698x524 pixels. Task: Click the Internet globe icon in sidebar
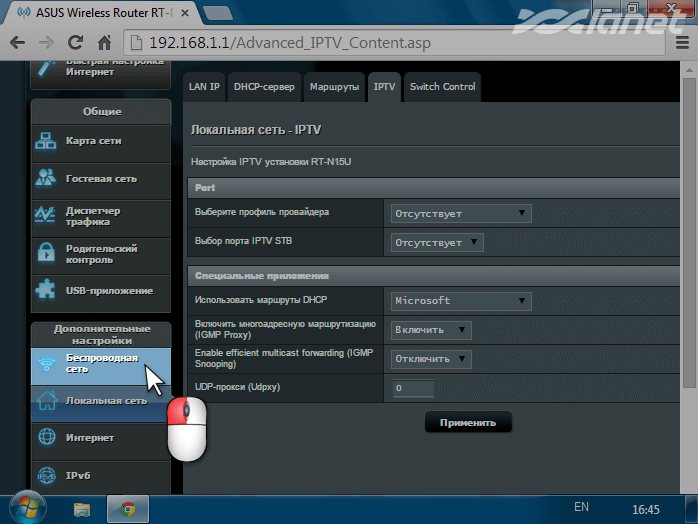(x=47, y=437)
